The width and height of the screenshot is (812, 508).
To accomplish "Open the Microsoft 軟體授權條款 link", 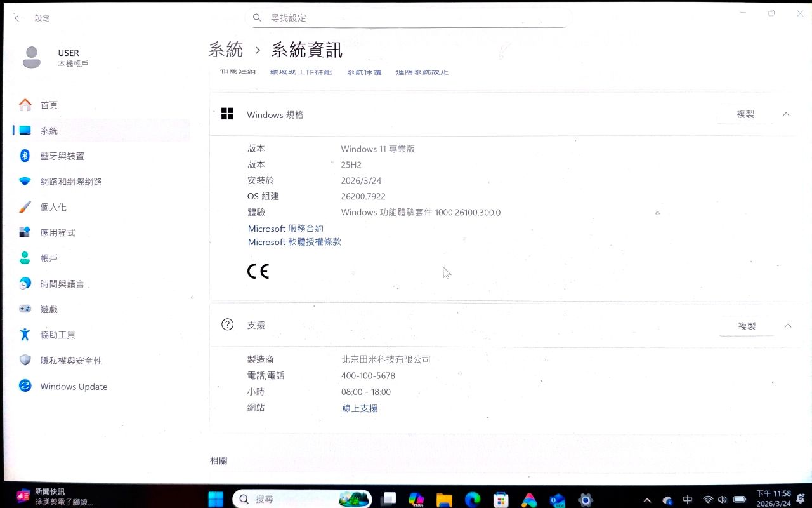I will pos(294,242).
